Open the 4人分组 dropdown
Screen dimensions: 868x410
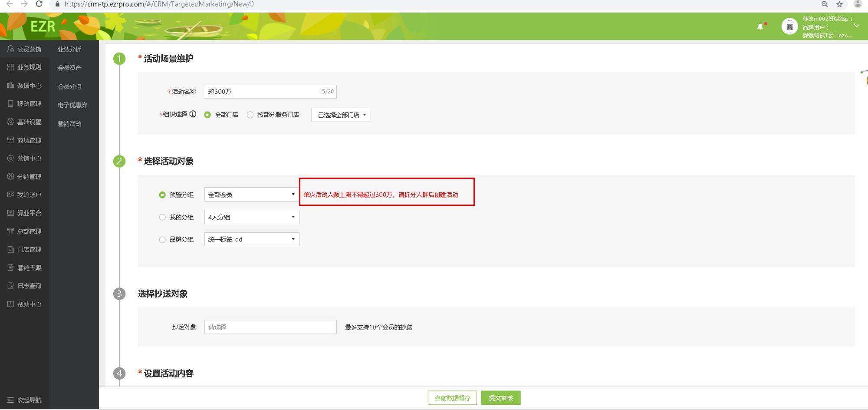[x=252, y=217]
